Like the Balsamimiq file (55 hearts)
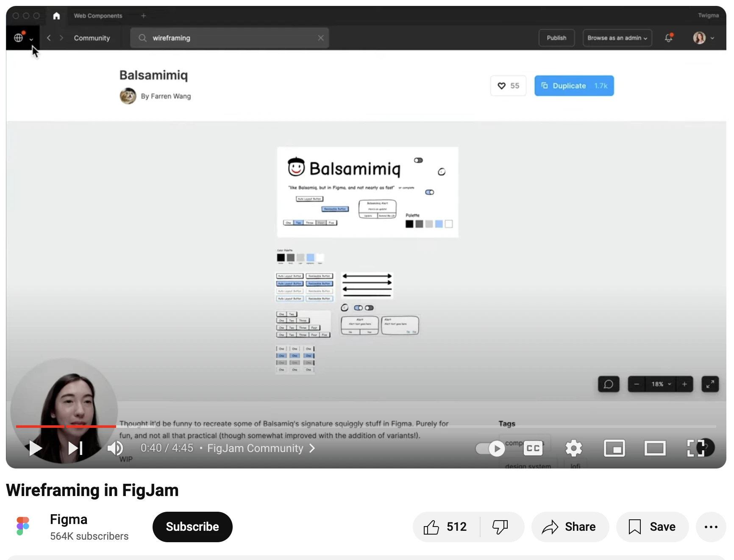 pyautogui.click(x=508, y=86)
